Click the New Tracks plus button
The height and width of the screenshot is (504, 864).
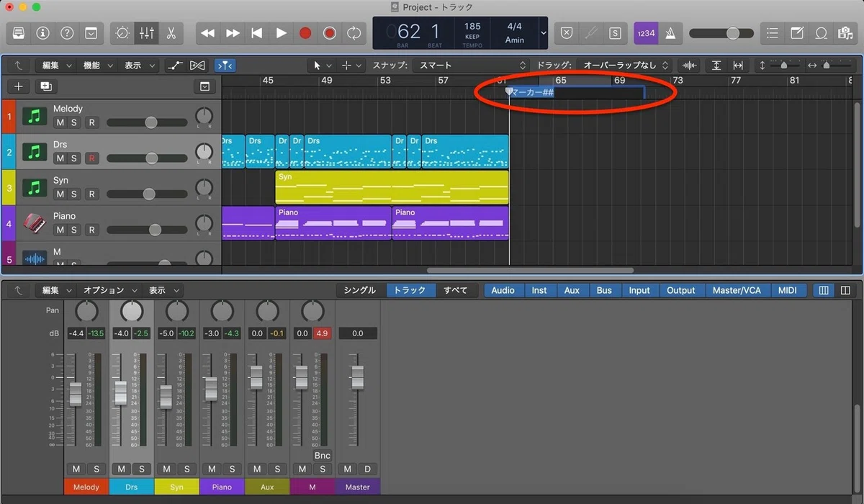(x=18, y=86)
